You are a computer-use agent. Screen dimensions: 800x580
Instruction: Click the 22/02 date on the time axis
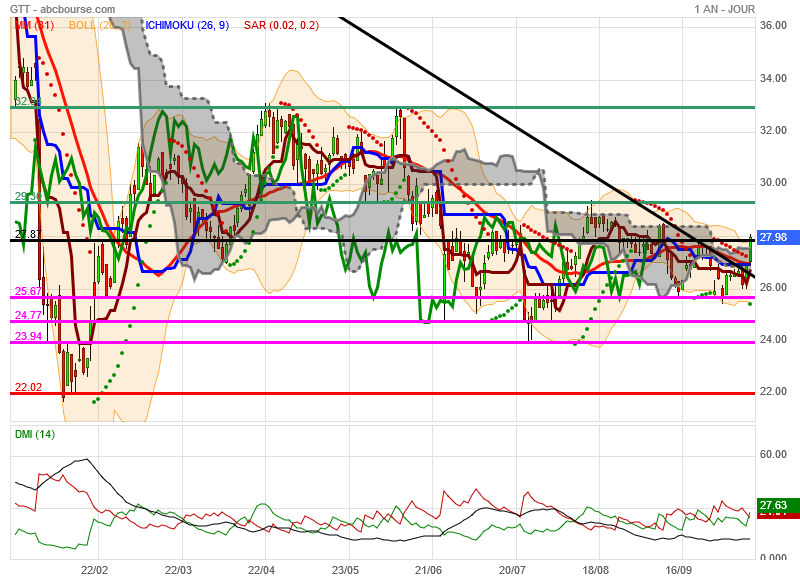(95, 570)
